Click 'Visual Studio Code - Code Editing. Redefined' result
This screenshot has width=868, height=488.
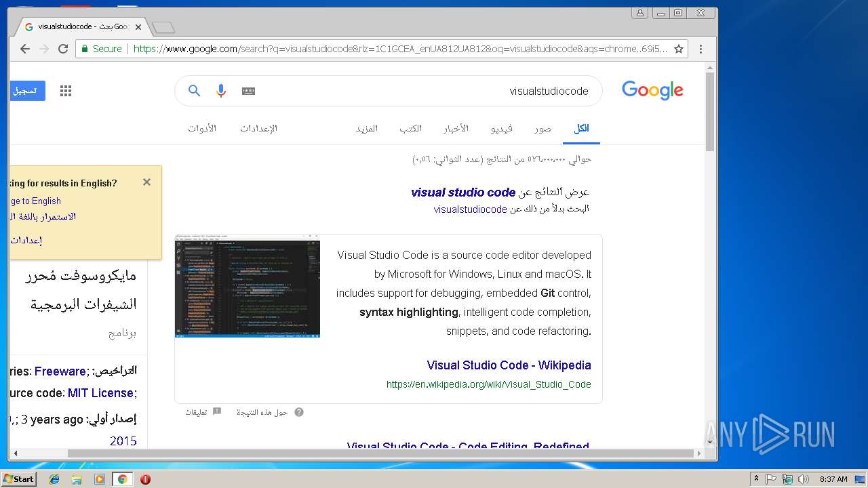[x=468, y=446]
